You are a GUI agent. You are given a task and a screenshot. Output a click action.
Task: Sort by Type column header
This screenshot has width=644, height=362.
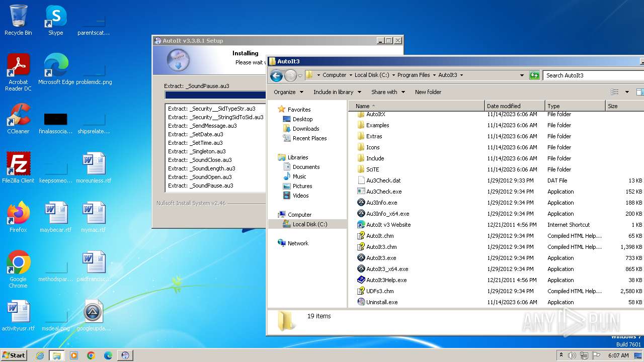(x=575, y=106)
